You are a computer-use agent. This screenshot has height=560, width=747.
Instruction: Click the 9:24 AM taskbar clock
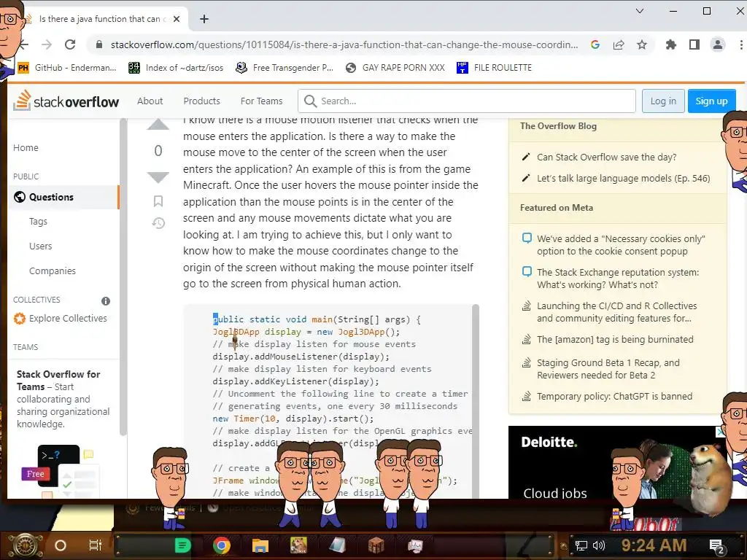(x=654, y=545)
